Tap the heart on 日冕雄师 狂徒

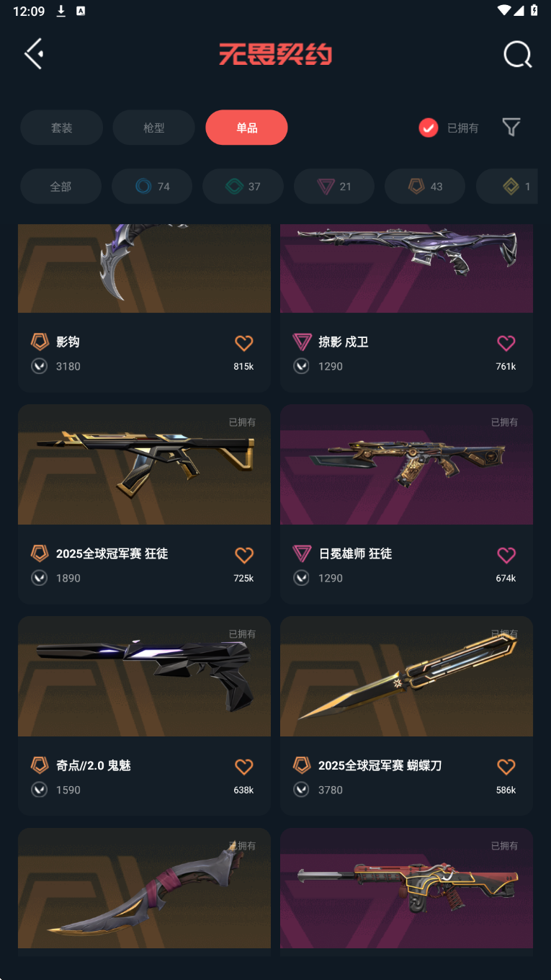[506, 555]
